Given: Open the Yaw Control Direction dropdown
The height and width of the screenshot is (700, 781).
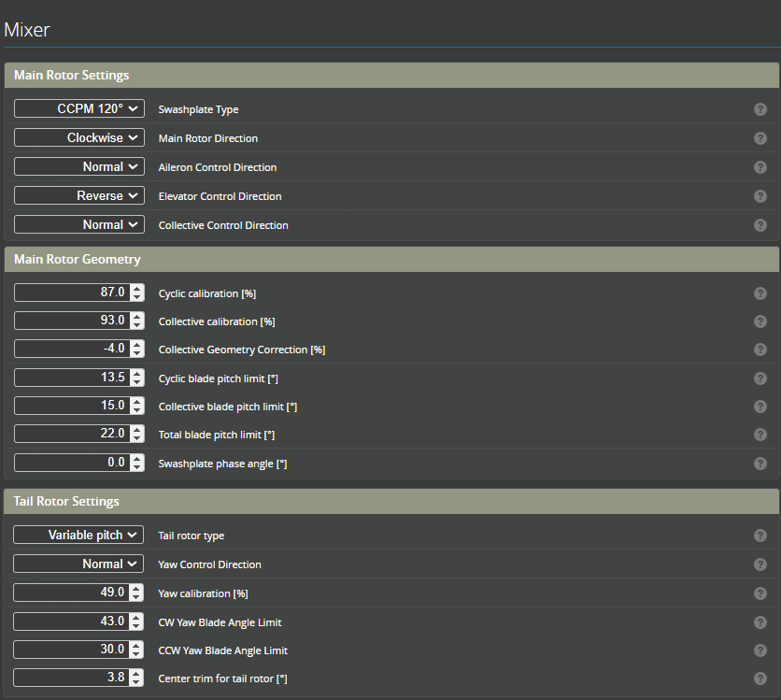Looking at the screenshot, I should [79, 564].
